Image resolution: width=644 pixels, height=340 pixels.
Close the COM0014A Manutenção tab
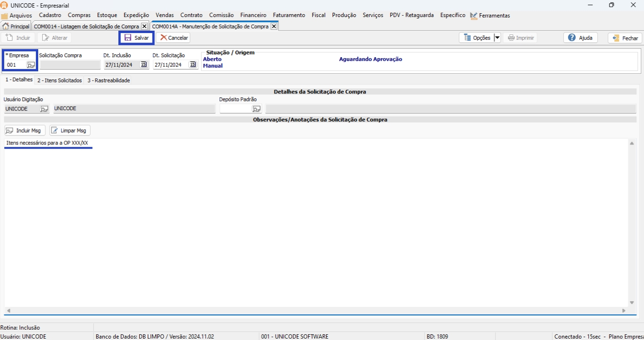point(274,26)
